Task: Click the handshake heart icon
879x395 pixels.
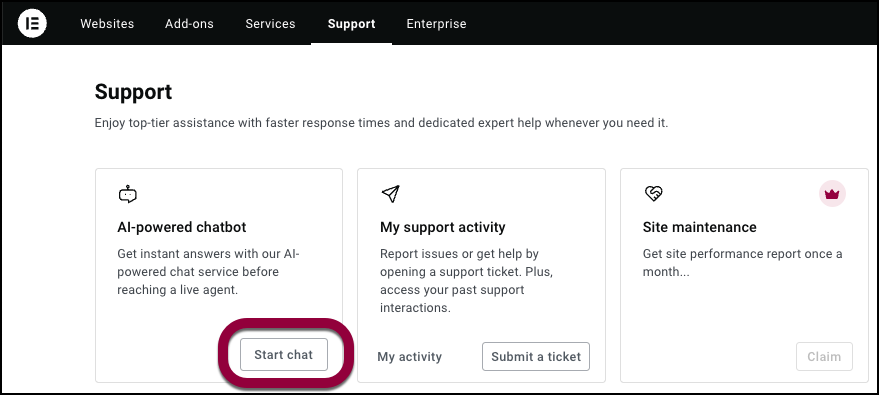Action: click(653, 194)
